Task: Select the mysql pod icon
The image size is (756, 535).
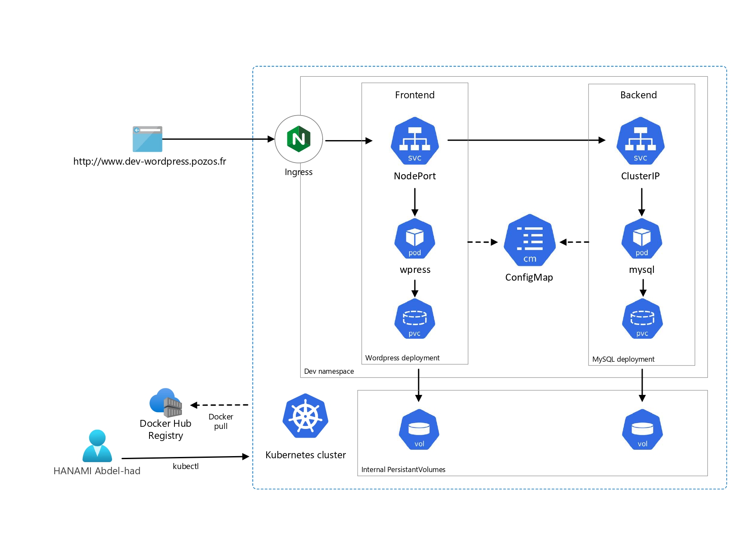Action: click(x=642, y=239)
